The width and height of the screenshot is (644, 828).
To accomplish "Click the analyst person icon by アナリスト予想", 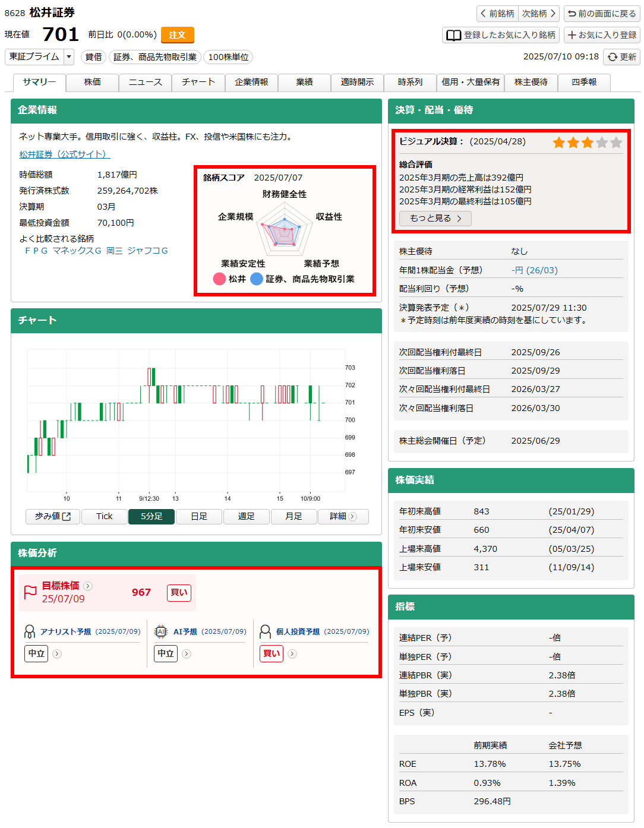I will (x=30, y=631).
